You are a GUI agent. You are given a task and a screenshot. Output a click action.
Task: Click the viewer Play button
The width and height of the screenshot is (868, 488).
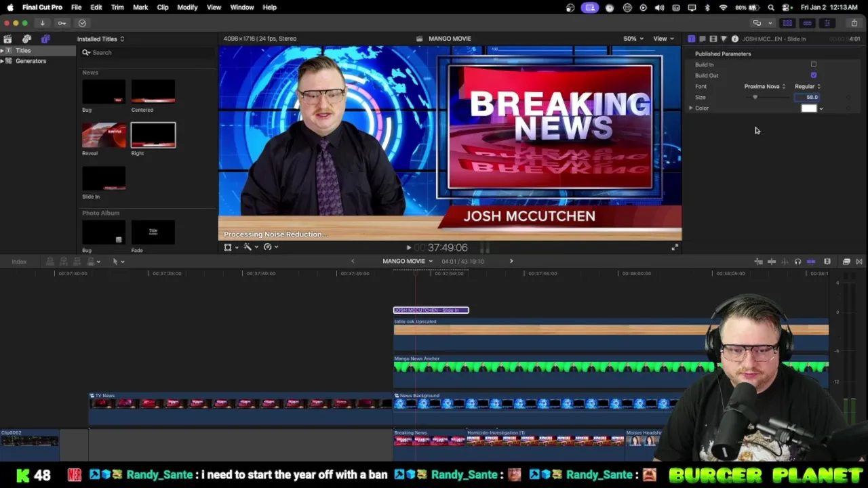tap(408, 248)
